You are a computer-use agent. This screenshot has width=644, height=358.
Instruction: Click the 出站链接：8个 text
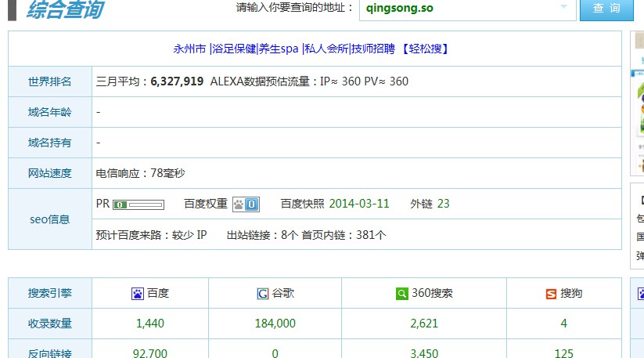click(x=262, y=235)
